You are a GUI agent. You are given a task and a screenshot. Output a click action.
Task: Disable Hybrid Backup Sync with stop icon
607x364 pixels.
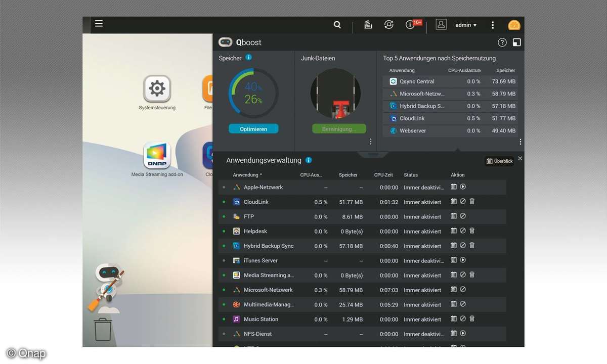pyautogui.click(x=463, y=246)
